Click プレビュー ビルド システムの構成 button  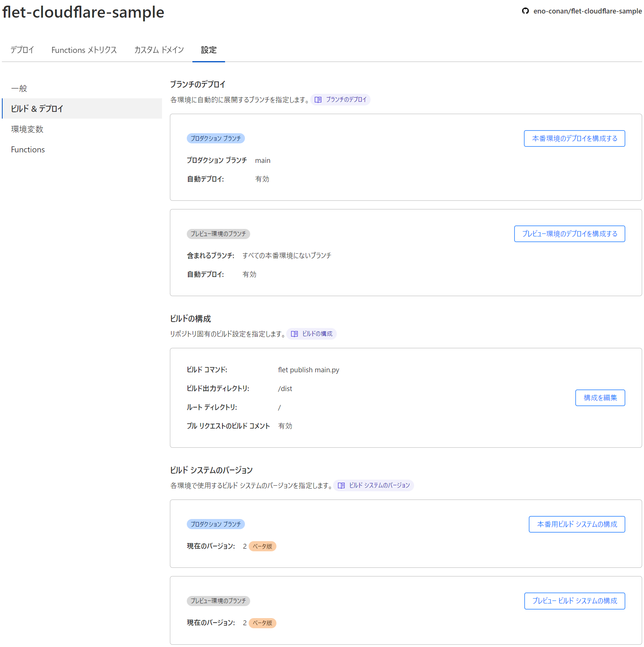[574, 601]
